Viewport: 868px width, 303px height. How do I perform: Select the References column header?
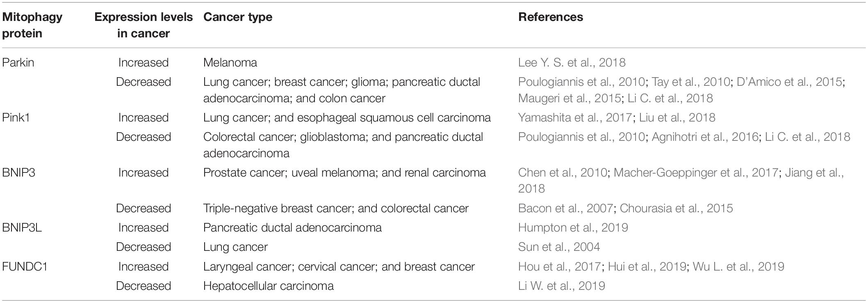550,17
